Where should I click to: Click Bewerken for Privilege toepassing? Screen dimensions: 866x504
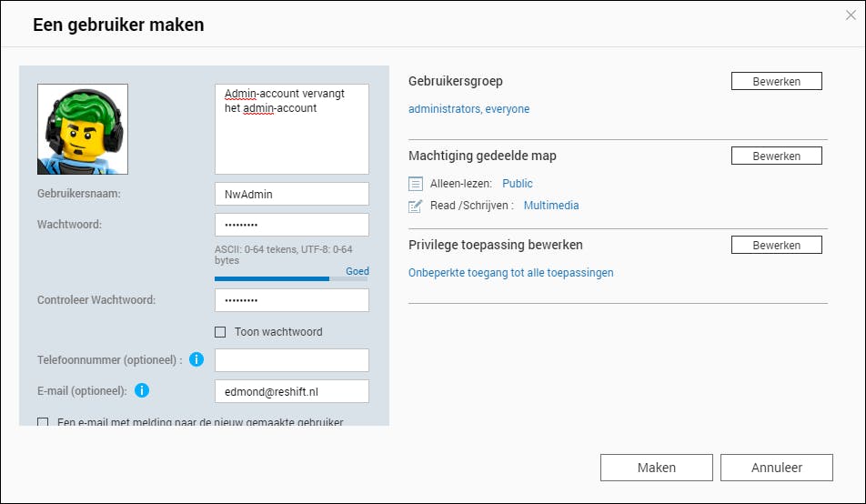pyautogui.click(x=776, y=246)
